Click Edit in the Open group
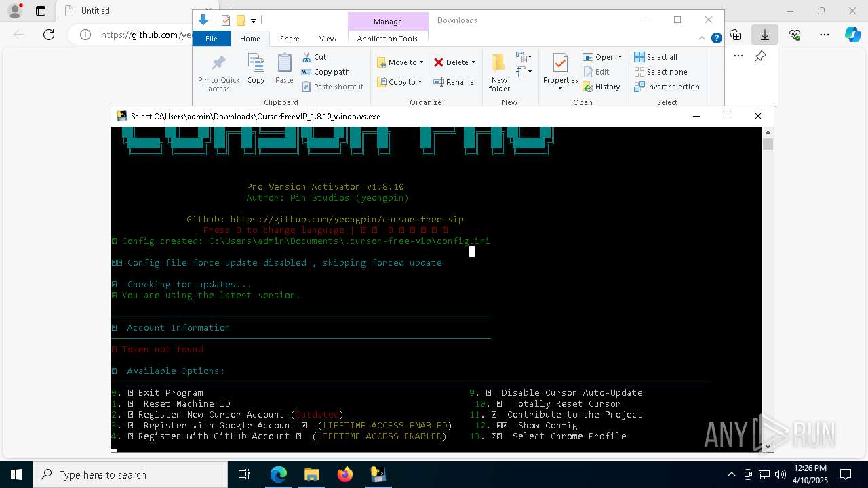Viewport: 868px width, 488px height. coord(596,72)
